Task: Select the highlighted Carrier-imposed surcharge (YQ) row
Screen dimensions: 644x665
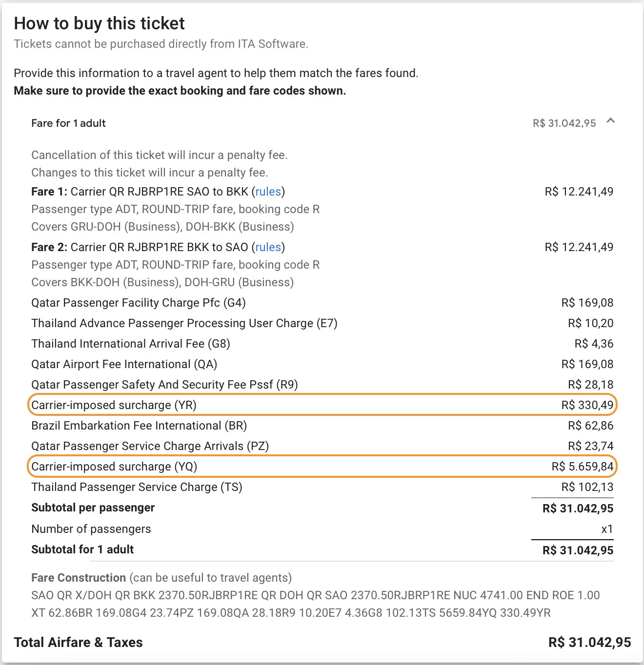Action: (x=322, y=466)
